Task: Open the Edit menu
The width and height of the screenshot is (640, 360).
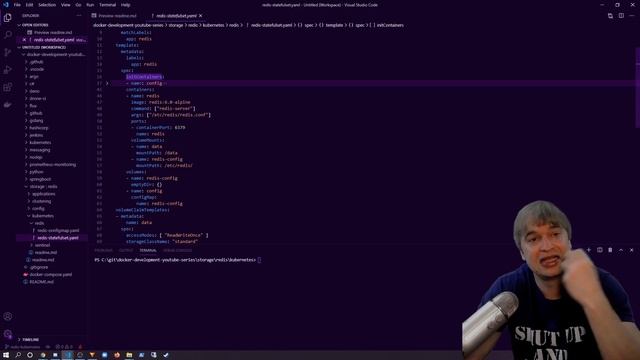Action: (29, 5)
